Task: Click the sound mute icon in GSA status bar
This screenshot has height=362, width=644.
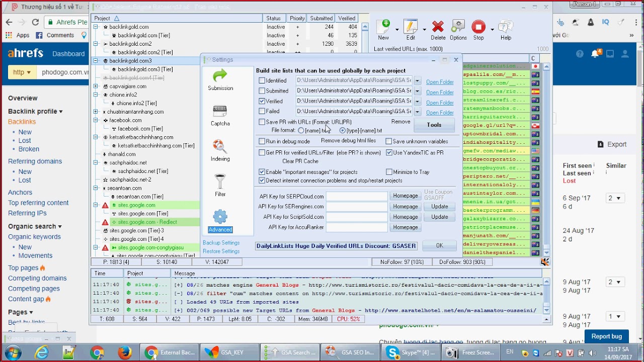Action: coord(545,262)
